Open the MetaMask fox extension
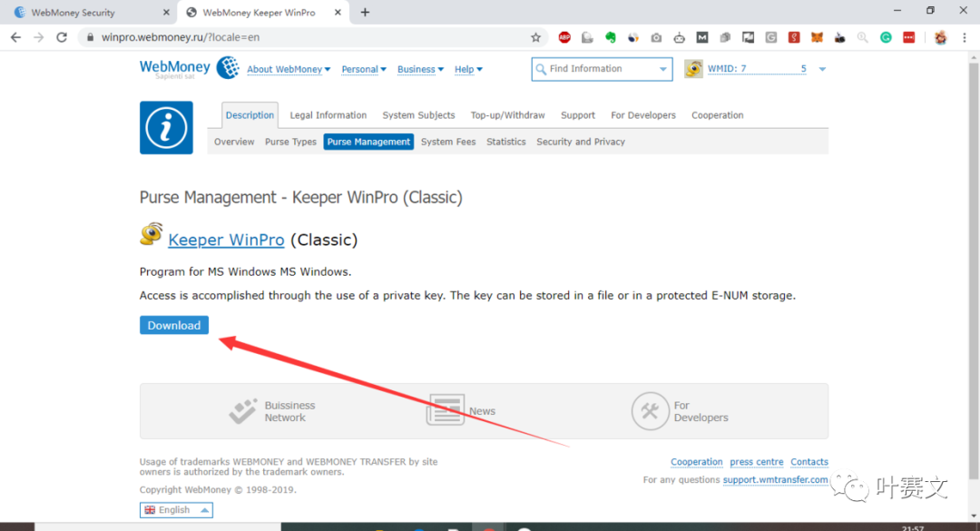The height and width of the screenshot is (531, 980). [x=817, y=37]
